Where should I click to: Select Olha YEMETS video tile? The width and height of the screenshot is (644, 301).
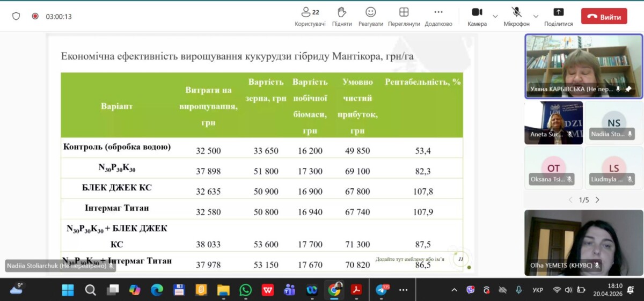[583, 243]
